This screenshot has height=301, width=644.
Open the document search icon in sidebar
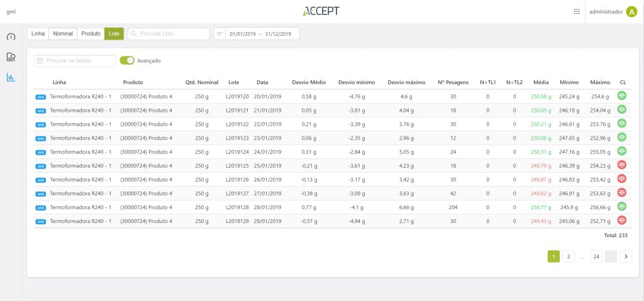tap(11, 57)
